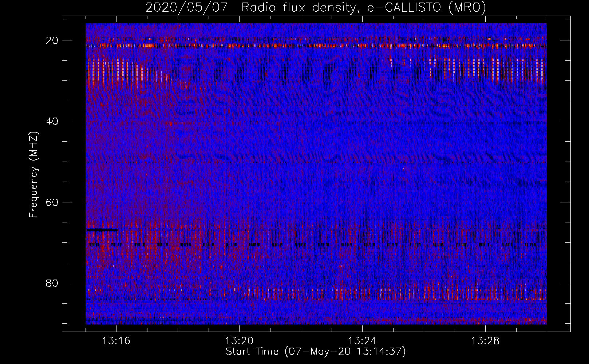Click the '13:24' time tick label
589x364 pixels.
click(362, 341)
